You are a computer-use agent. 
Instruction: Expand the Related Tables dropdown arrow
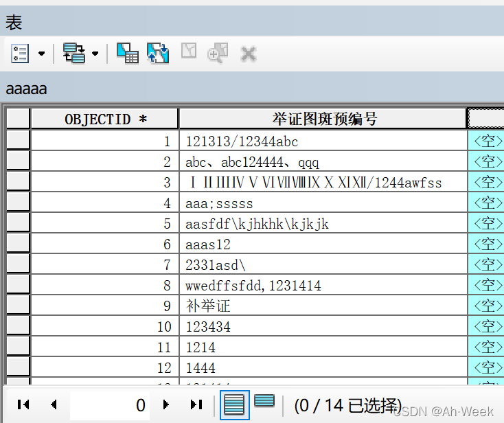(95, 54)
